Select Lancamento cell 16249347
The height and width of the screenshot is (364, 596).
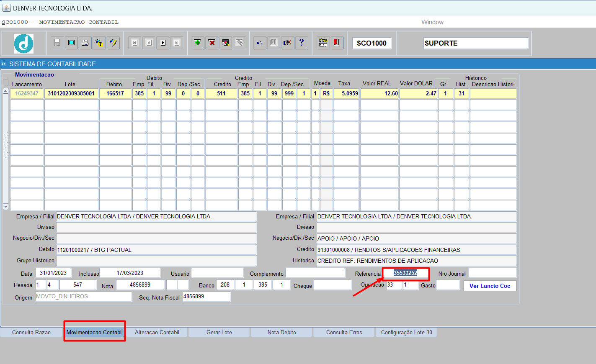click(27, 94)
